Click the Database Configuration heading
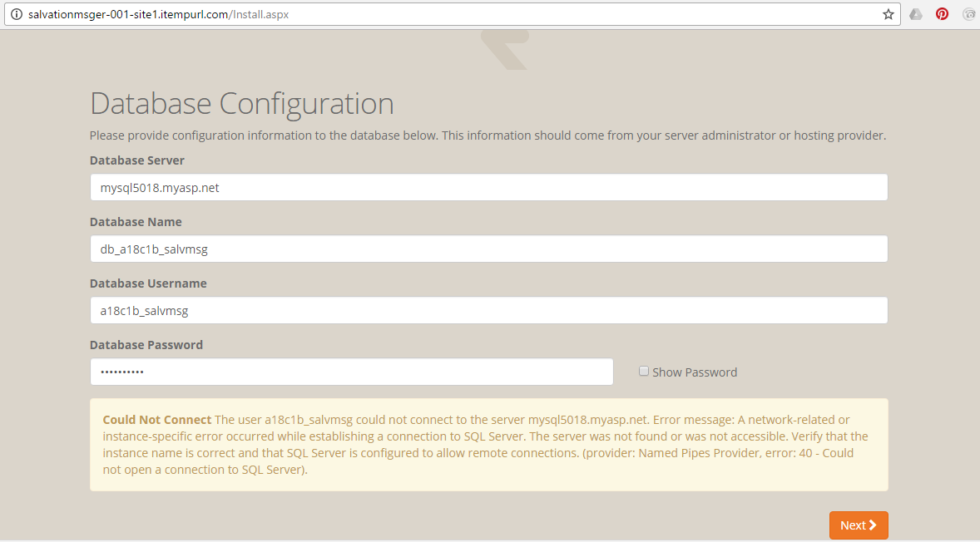Image resolution: width=980 pixels, height=542 pixels. click(242, 104)
